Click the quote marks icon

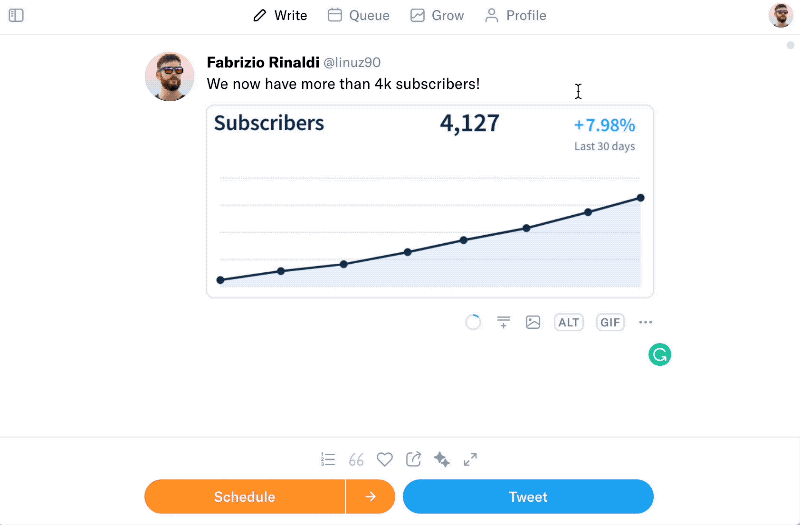(356, 460)
